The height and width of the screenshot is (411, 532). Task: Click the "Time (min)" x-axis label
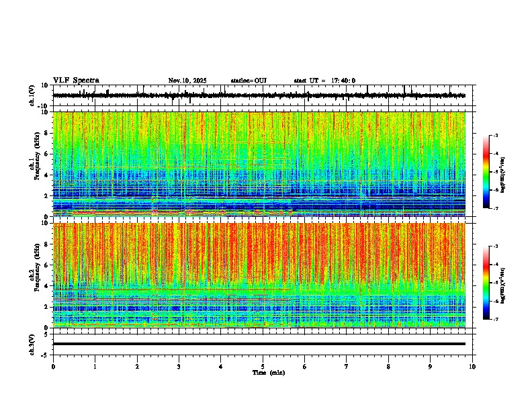click(269, 373)
